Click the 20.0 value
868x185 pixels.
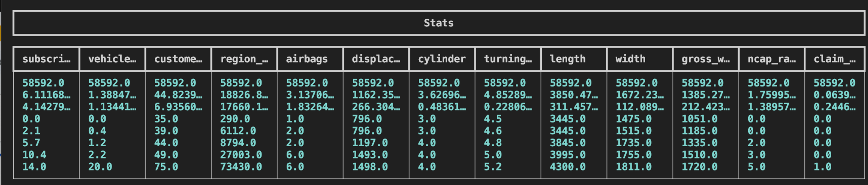(x=100, y=167)
